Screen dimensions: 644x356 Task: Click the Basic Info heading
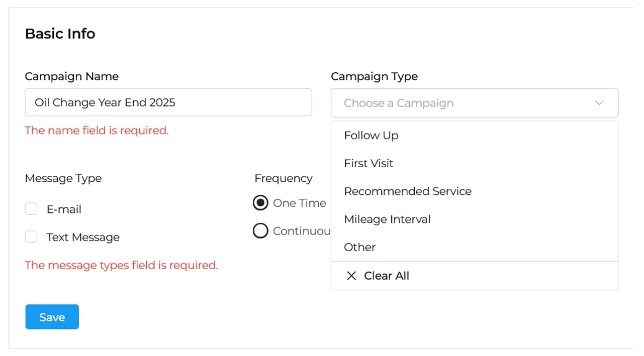[x=60, y=34]
